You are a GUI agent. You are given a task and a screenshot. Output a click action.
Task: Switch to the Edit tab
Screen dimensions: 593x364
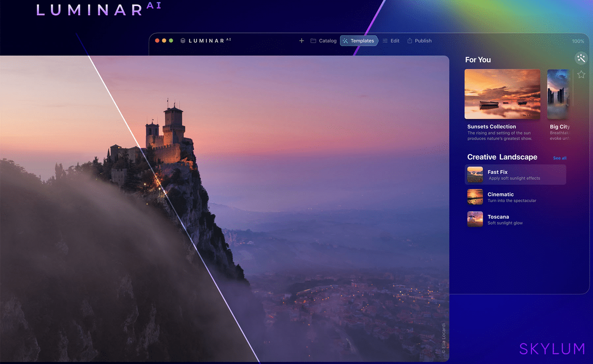(x=391, y=40)
